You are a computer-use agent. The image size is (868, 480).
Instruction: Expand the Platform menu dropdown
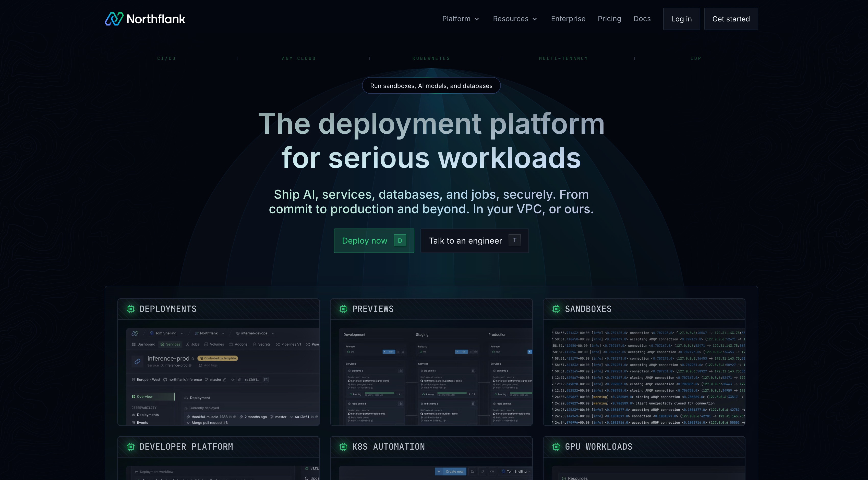coord(460,19)
